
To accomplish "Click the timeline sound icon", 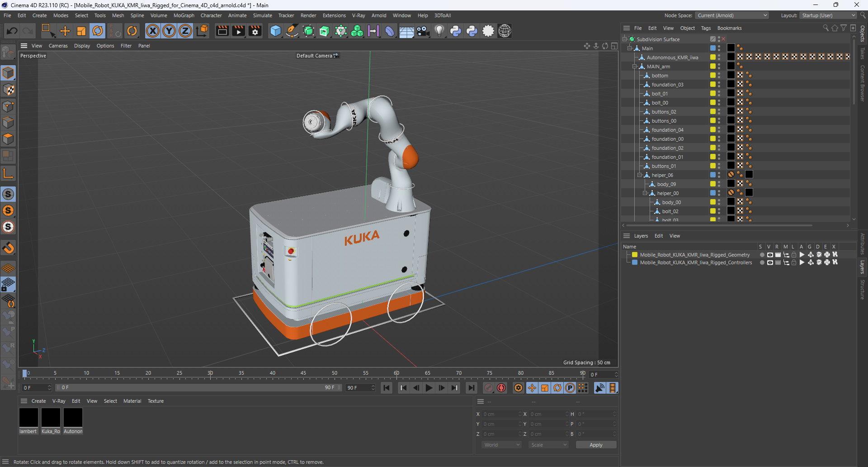I will (600, 388).
